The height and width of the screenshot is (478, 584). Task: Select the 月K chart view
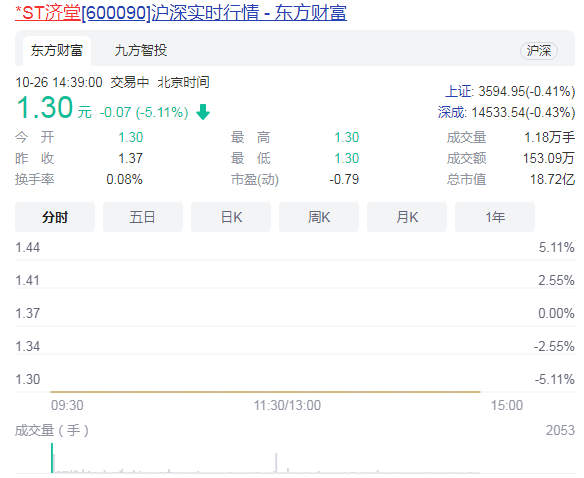(407, 217)
